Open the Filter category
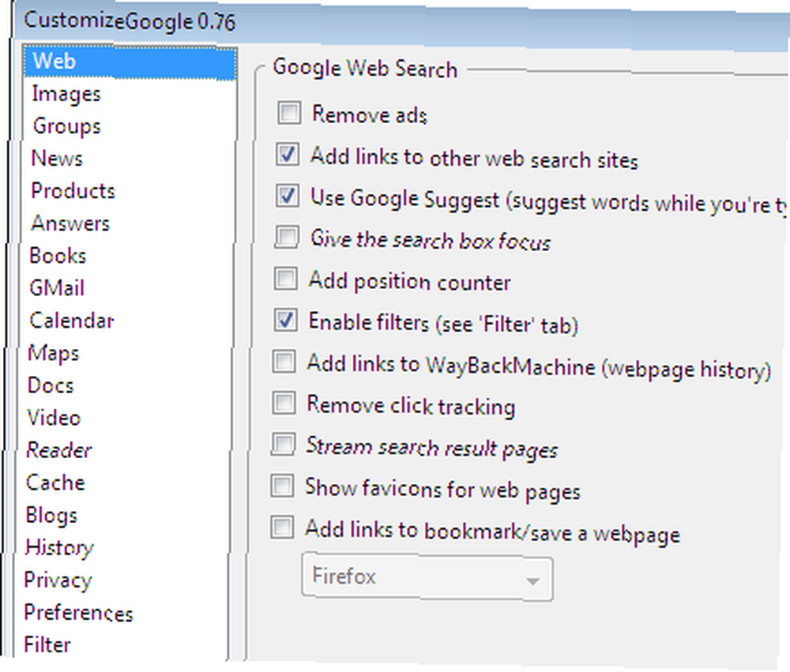Image resolution: width=790 pixels, height=672 pixels. [x=47, y=645]
